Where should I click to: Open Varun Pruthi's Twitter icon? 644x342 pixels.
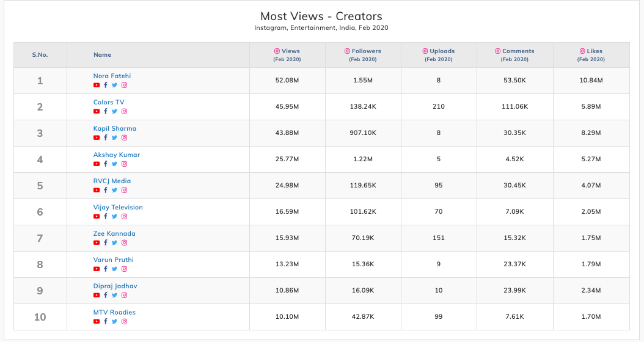[x=114, y=269]
